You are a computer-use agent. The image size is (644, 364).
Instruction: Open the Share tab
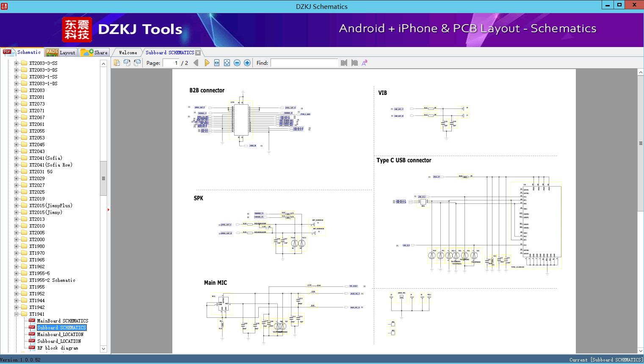click(x=94, y=53)
